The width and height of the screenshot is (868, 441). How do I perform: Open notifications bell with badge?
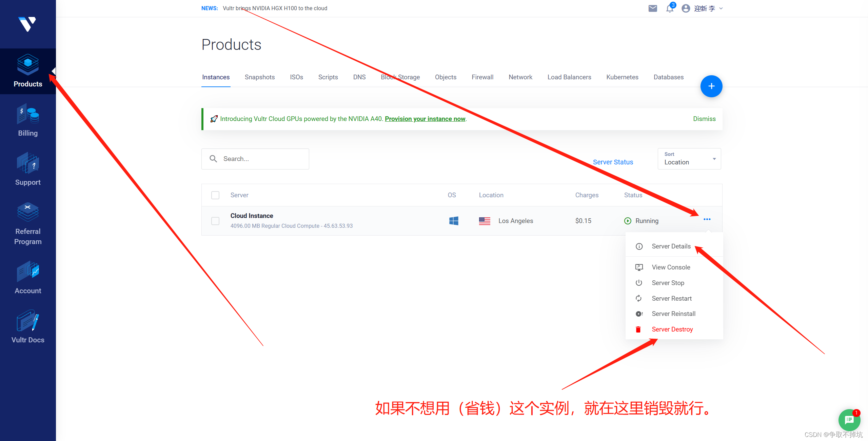[x=670, y=8]
